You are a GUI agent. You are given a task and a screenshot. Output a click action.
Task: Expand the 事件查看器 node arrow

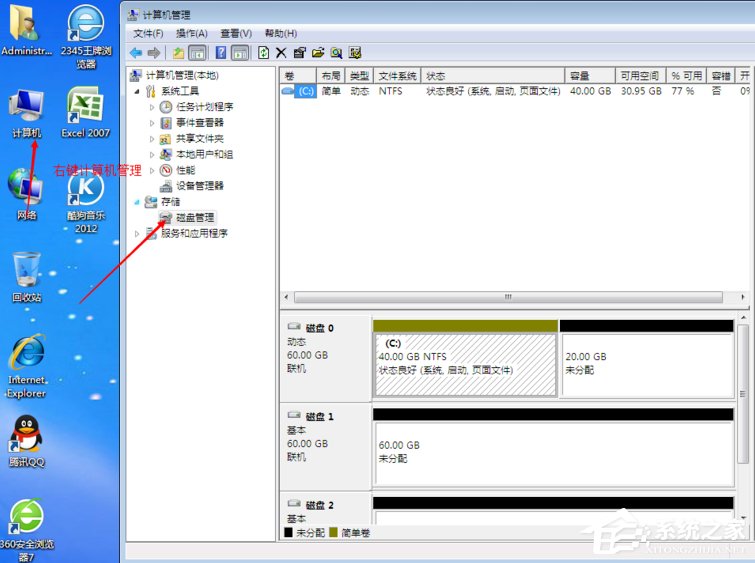tap(152, 123)
